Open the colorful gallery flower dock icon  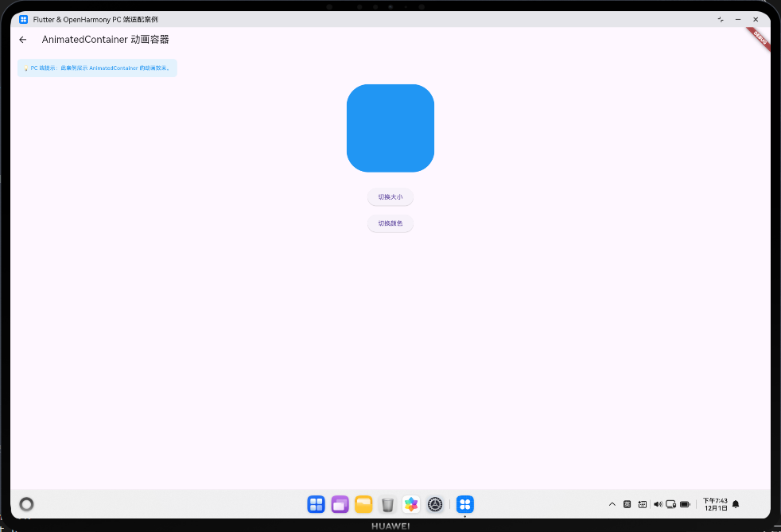411,504
